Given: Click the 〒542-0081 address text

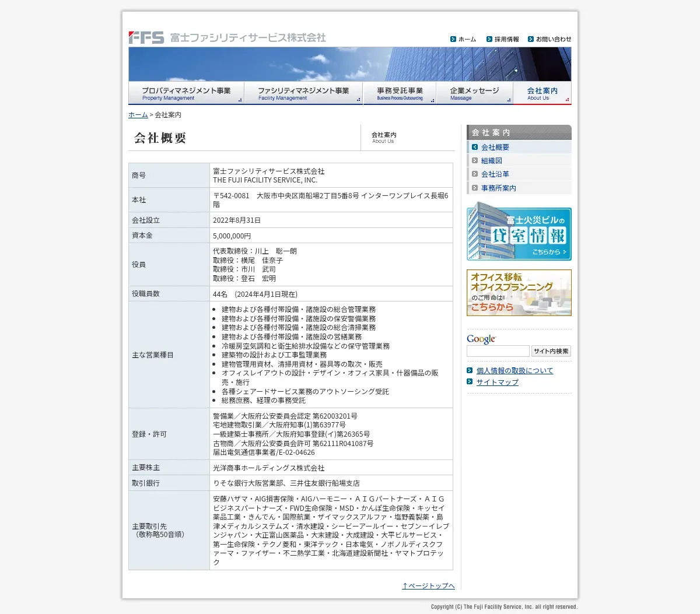Looking at the screenshot, I should tap(331, 200).
